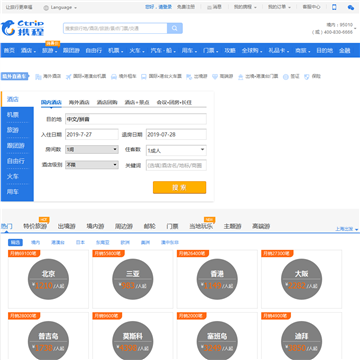The height and width of the screenshot is (360, 360).
Task: Switch to 海外酒店 tab in search box
Action: coord(79,102)
